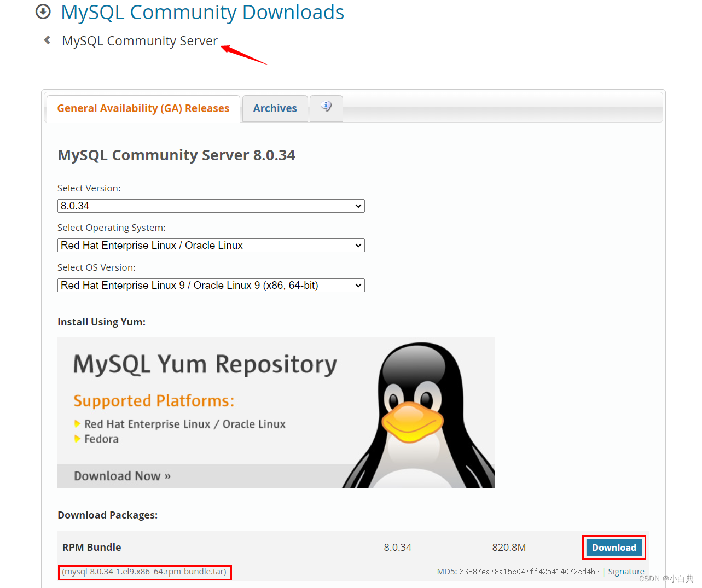
Task: Open the Signature link beside the MD5 hash
Action: 626,572
